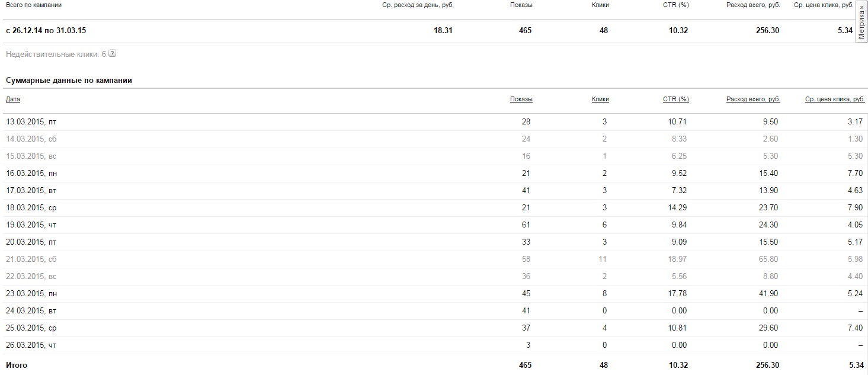Sort by the Показы column header
The height and width of the screenshot is (375, 868).
coord(521,100)
